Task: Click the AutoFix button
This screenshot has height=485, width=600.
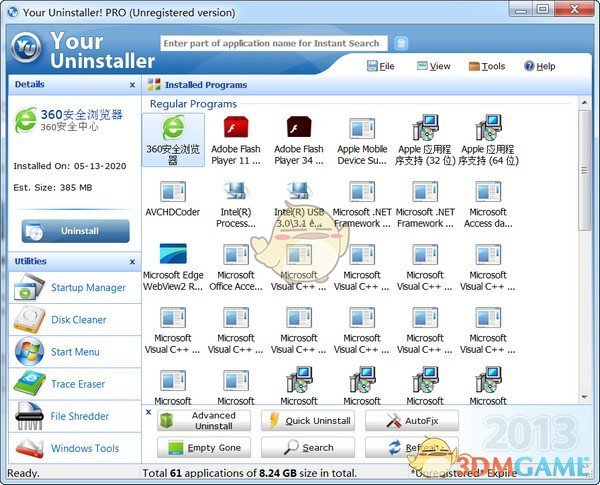Action: click(x=412, y=420)
